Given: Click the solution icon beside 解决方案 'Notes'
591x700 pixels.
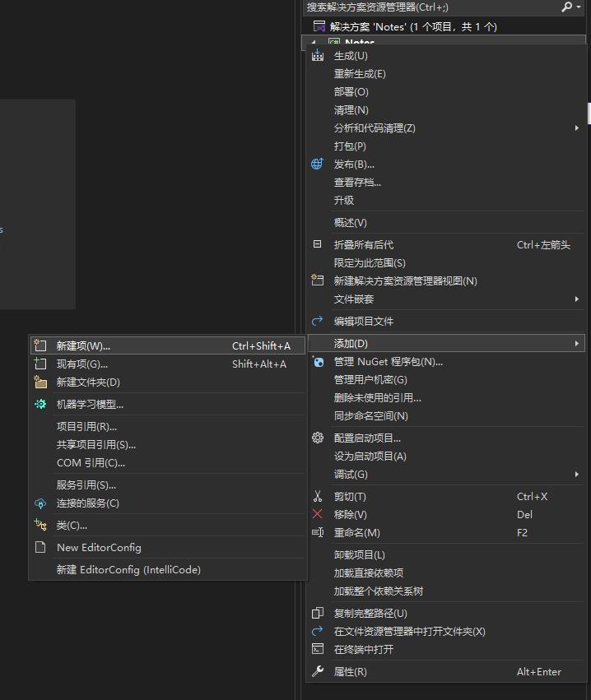Looking at the screenshot, I should point(319,26).
